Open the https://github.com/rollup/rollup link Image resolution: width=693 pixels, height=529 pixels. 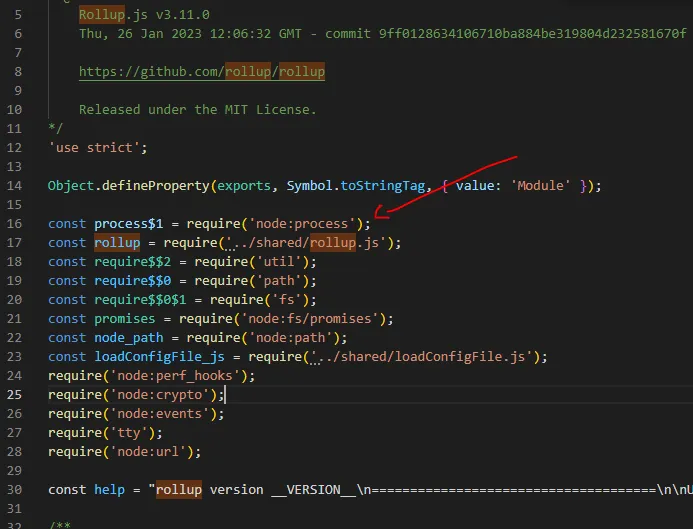[202, 72]
